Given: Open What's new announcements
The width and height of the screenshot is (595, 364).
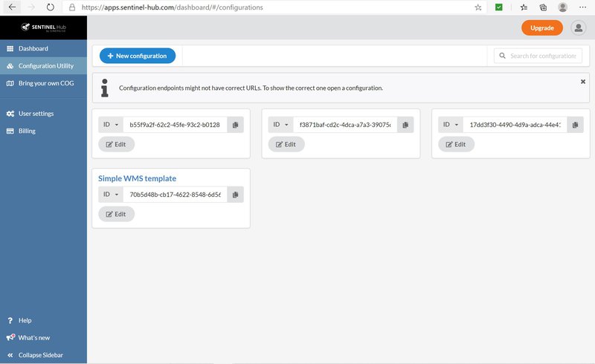Looking at the screenshot, I should pyautogui.click(x=43, y=337).
